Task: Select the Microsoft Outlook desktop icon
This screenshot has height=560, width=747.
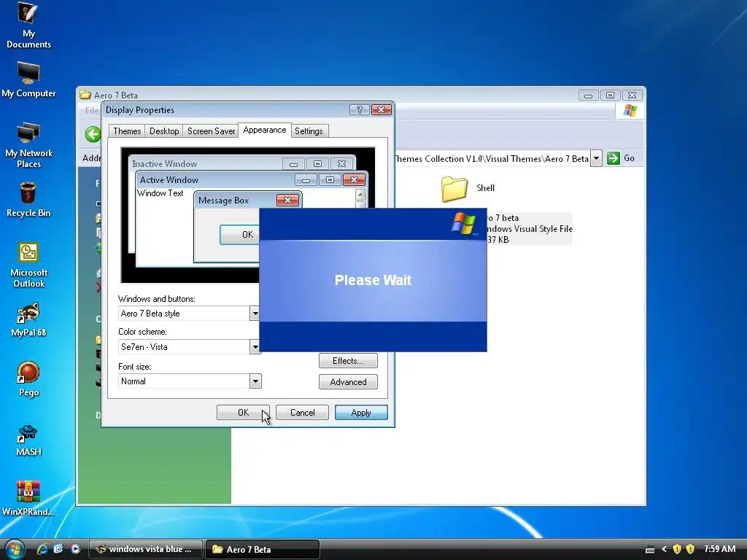Action: pos(28,265)
